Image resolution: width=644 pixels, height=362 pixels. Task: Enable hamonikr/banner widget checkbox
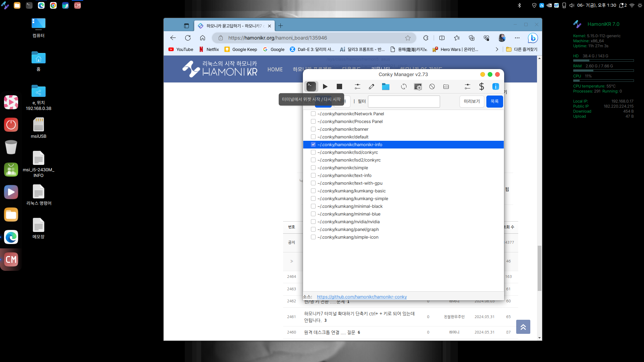point(313,129)
